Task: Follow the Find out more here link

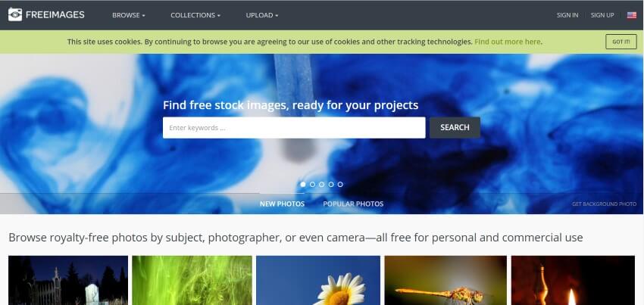Action: pos(507,42)
